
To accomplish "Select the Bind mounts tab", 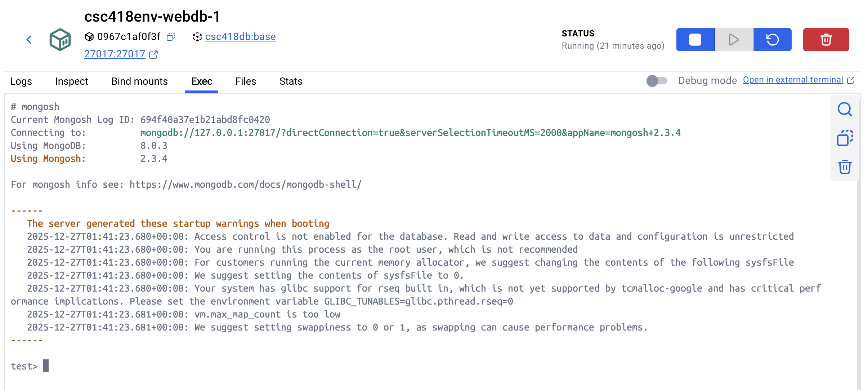I will [139, 81].
